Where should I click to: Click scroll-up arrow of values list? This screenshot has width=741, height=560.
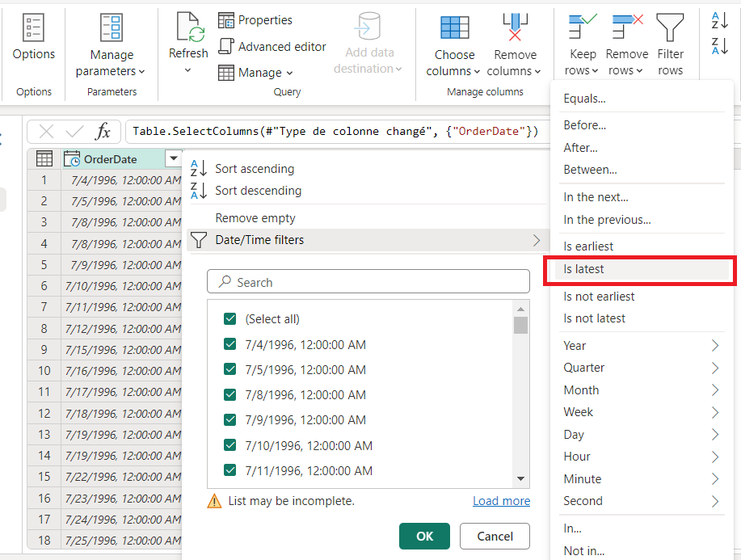click(x=520, y=309)
